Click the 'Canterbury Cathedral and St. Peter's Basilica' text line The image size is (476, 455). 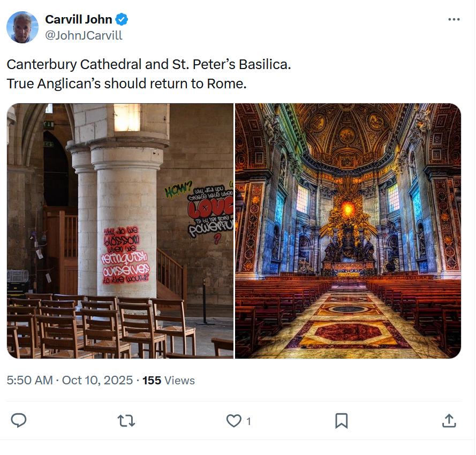coord(149,64)
